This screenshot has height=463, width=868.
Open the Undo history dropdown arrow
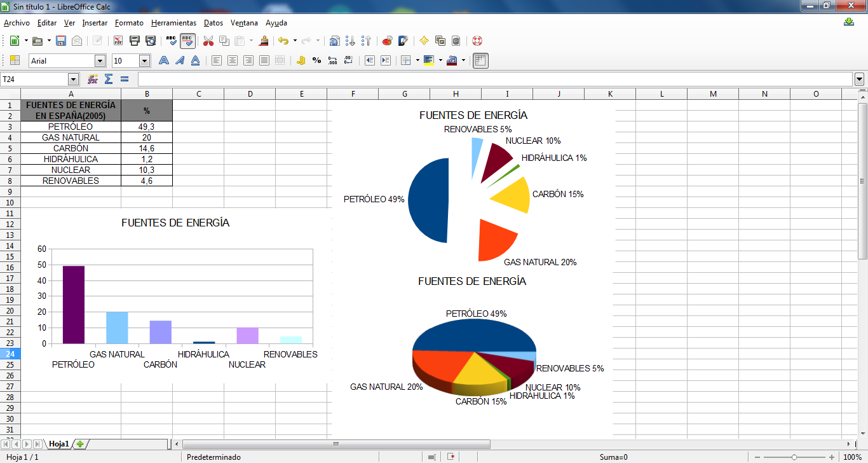point(295,41)
